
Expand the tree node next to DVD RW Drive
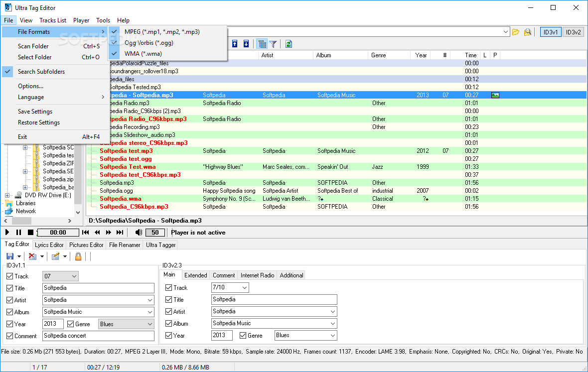[x=7, y=195]
